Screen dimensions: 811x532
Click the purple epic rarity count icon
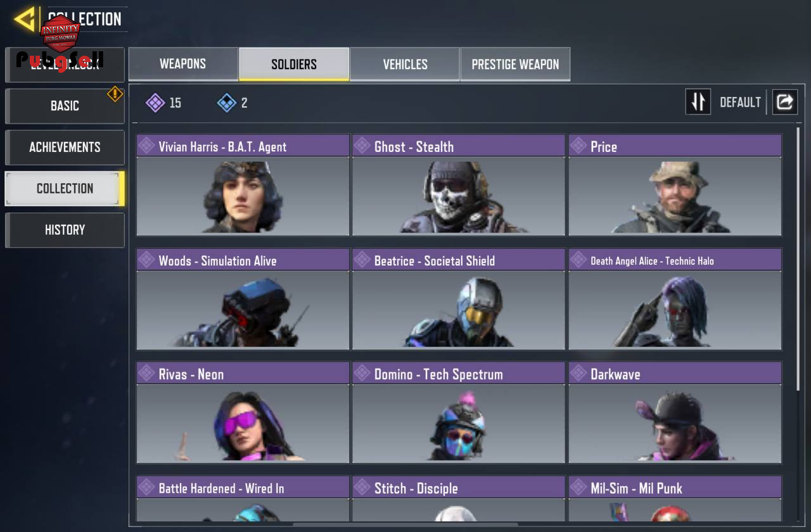click(x=155, y=103)
